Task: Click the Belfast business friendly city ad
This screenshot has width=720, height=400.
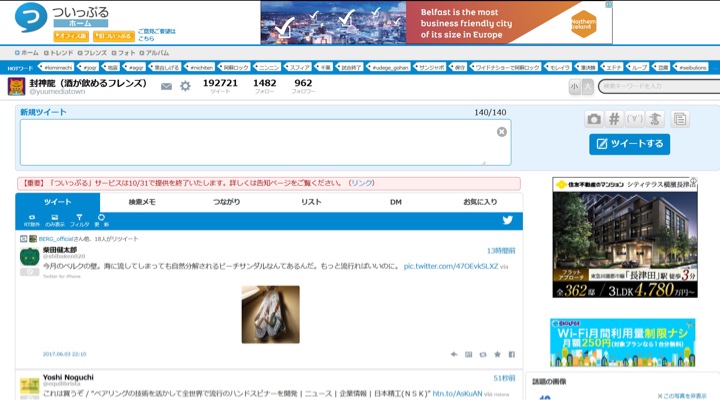Action: (436, 23)
